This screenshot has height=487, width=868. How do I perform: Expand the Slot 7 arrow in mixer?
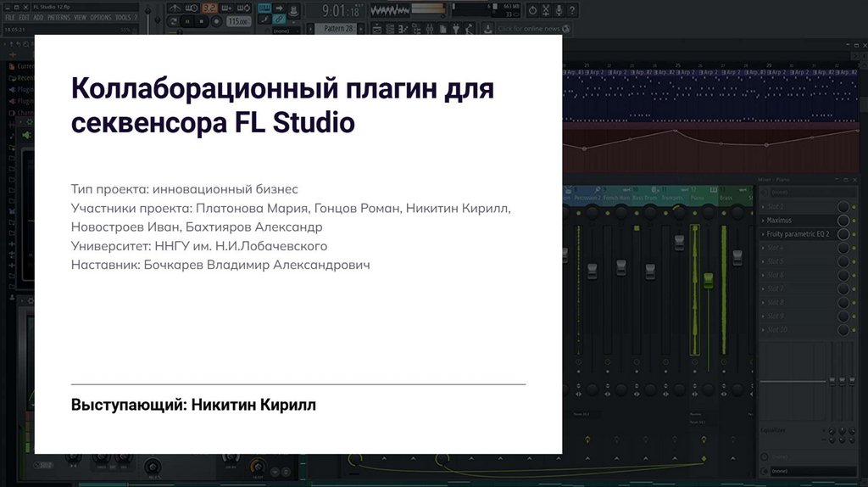[x=763, y=288]
